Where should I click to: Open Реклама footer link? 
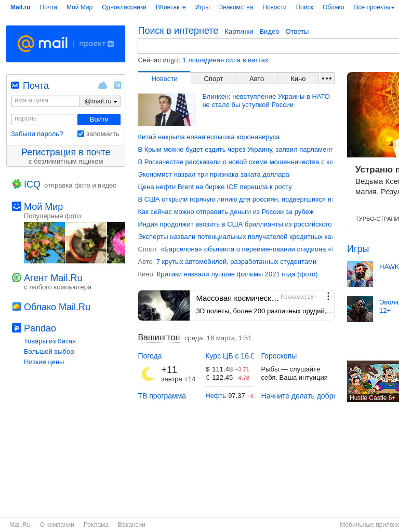tap(96, 525)
